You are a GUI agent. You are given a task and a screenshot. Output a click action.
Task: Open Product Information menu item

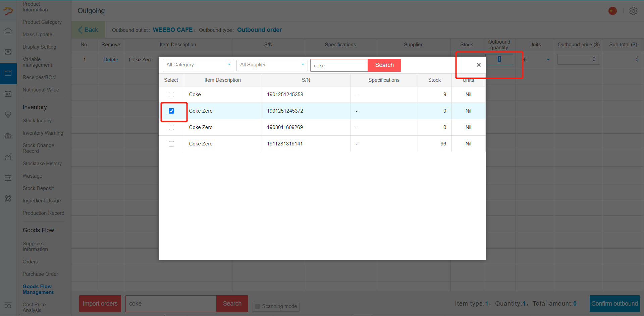click(35, 7)
